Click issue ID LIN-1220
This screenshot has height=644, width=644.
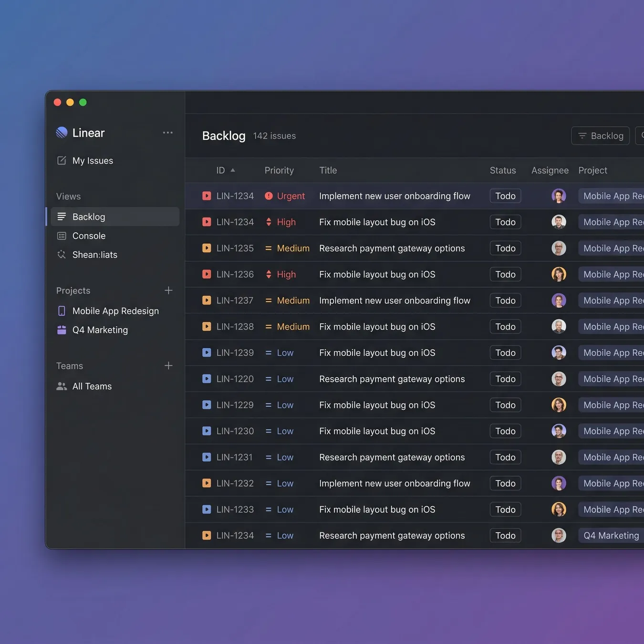pos(235,379)
